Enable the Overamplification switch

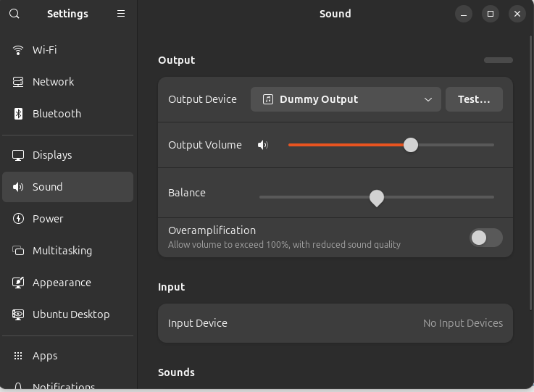[485, 237]
